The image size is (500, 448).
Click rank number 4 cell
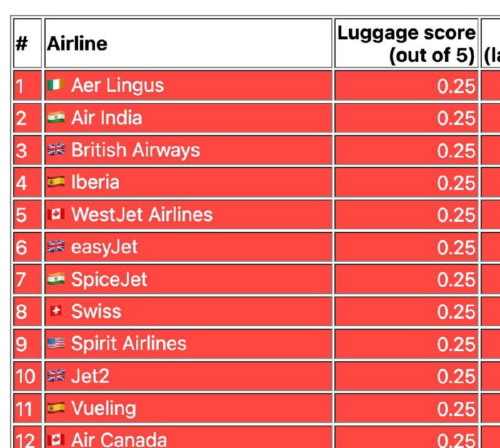click(27, 182)
